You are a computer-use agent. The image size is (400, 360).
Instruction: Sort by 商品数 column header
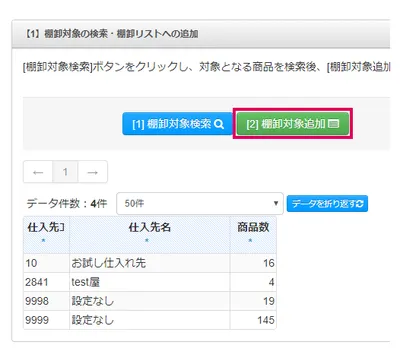coord(253,235)
